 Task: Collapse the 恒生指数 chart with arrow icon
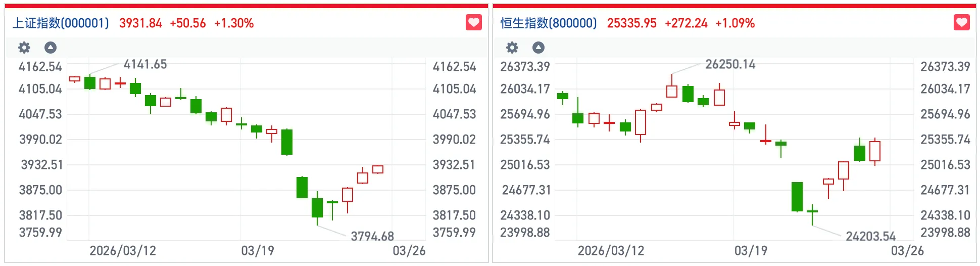click(x=538, y=48)
